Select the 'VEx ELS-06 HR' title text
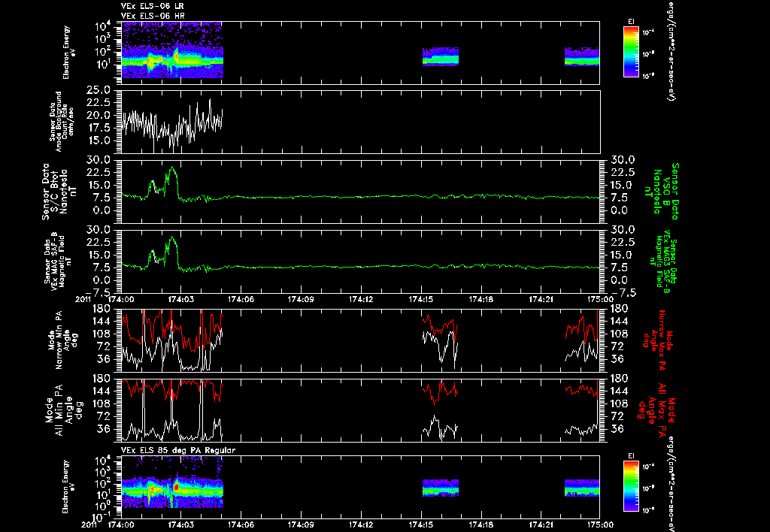The image size is (770, 532). coord(152,16)
